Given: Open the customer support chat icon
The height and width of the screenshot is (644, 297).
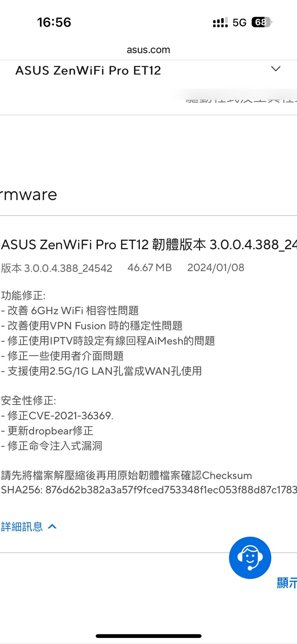Looking at the screenshot, I should pyautogui.click(x=250, y=558).
